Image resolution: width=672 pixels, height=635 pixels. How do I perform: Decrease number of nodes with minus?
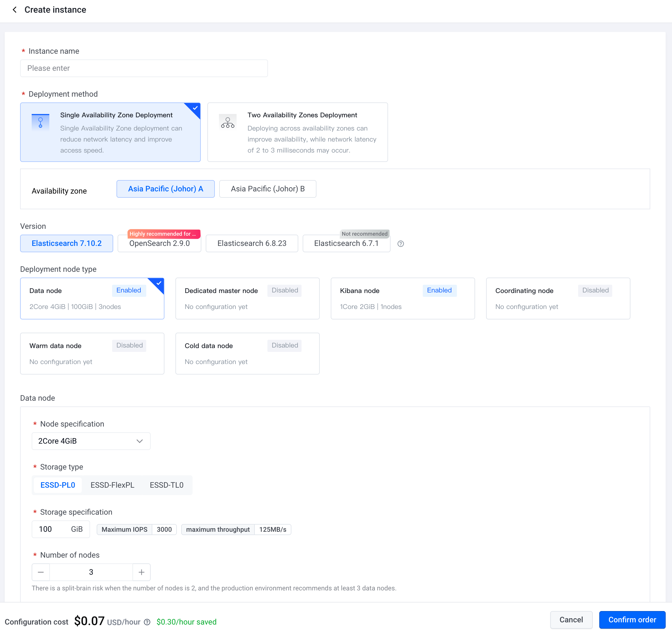(x=41, y=572)
